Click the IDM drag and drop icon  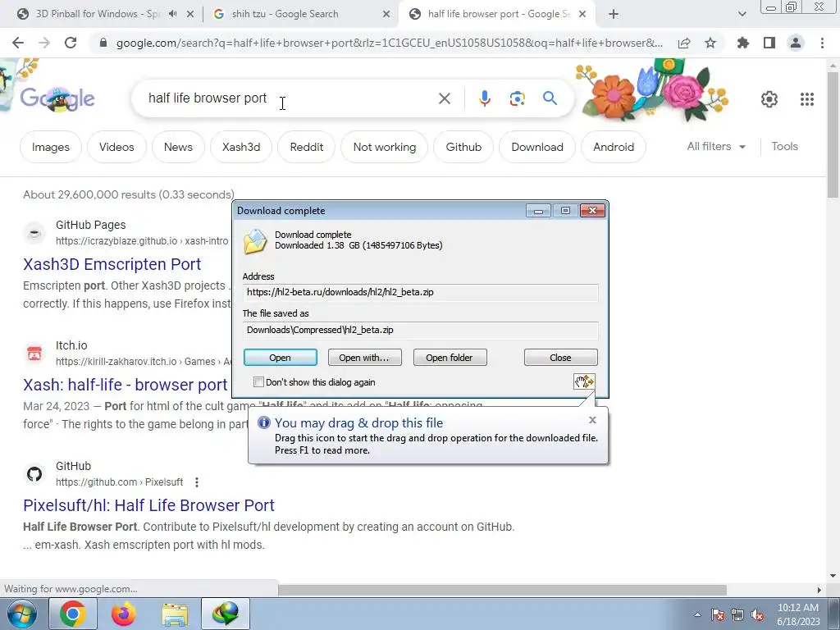[x=584, y=381]
